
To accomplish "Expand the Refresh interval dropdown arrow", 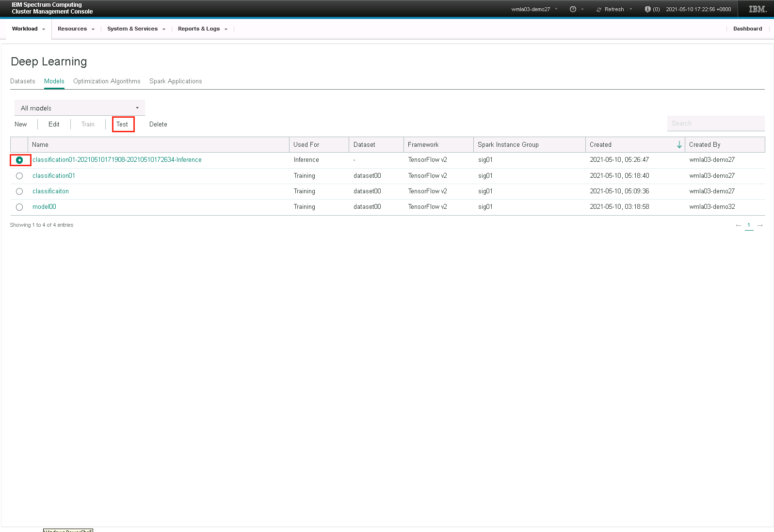I will tap(631, 9).
